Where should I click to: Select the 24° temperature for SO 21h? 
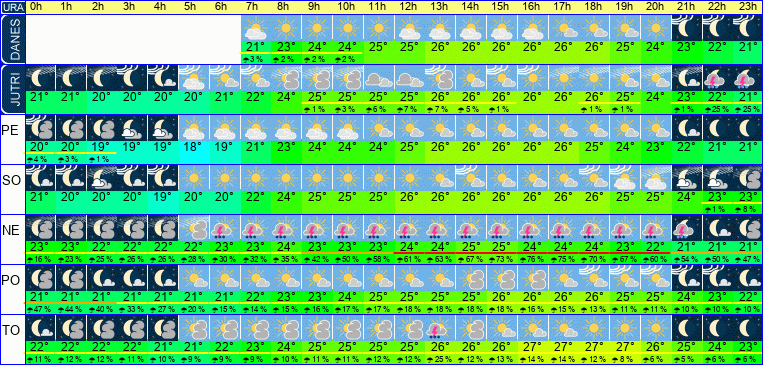pyautogui.click(x=686, y=198)
